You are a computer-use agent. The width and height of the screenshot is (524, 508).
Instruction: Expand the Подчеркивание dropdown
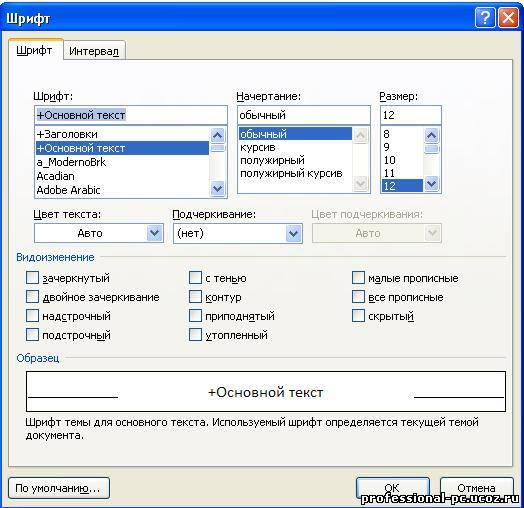pos(238,233)
